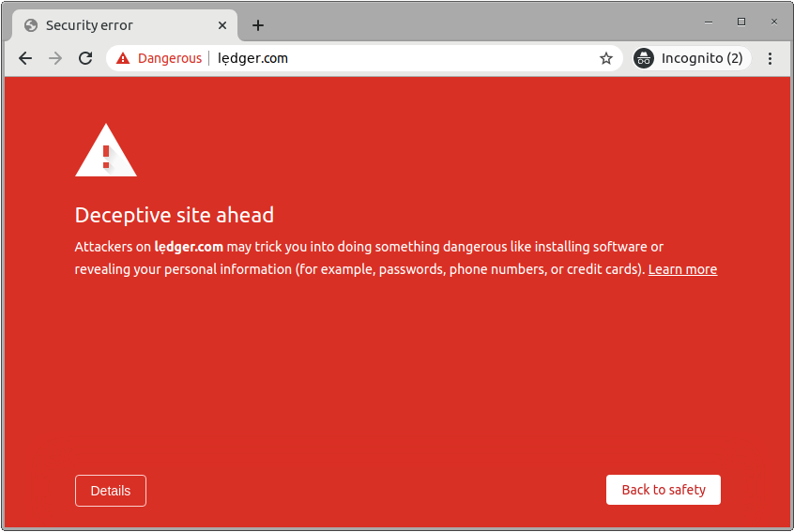Click the Dangerous security label

pos(170,59)
